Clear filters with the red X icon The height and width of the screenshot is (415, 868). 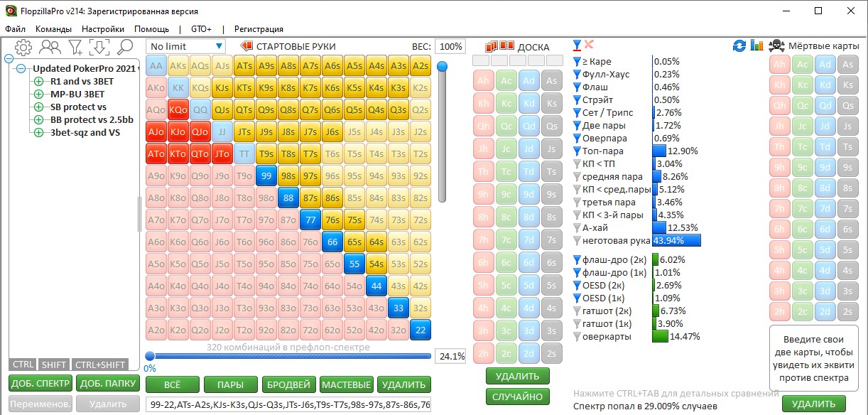[589, 45]
